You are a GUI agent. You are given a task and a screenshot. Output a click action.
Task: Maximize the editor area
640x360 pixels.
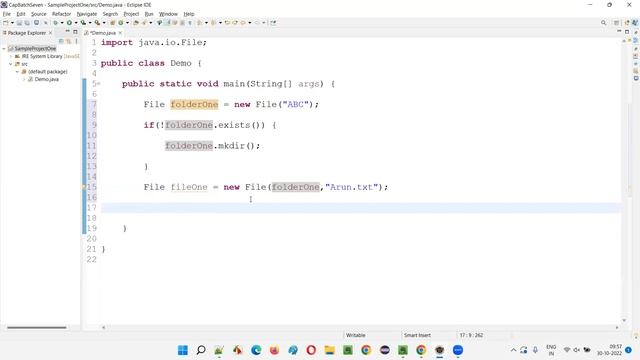[627, 31]
